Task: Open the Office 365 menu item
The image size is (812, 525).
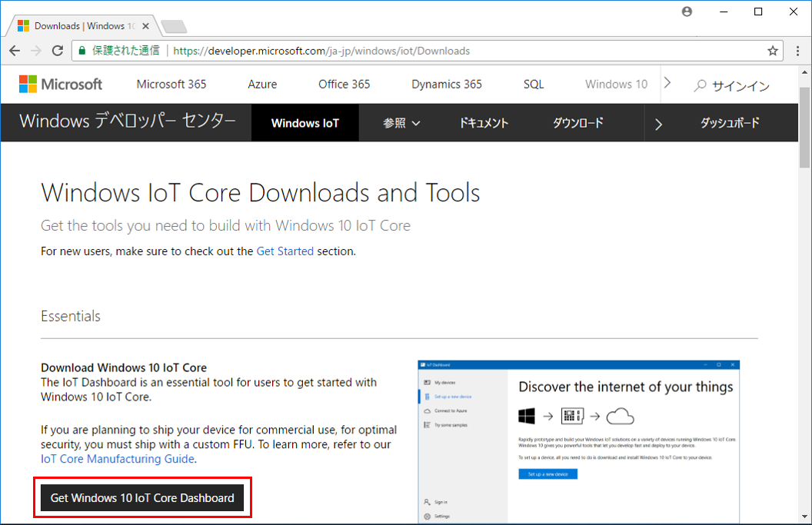Action: click(x=344, y=84)
